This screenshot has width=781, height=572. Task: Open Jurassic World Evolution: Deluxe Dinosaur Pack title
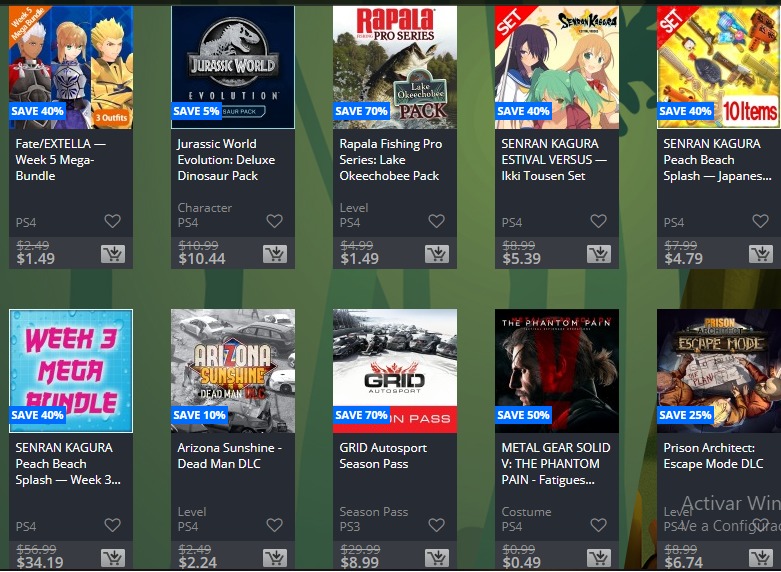[226, 159]
